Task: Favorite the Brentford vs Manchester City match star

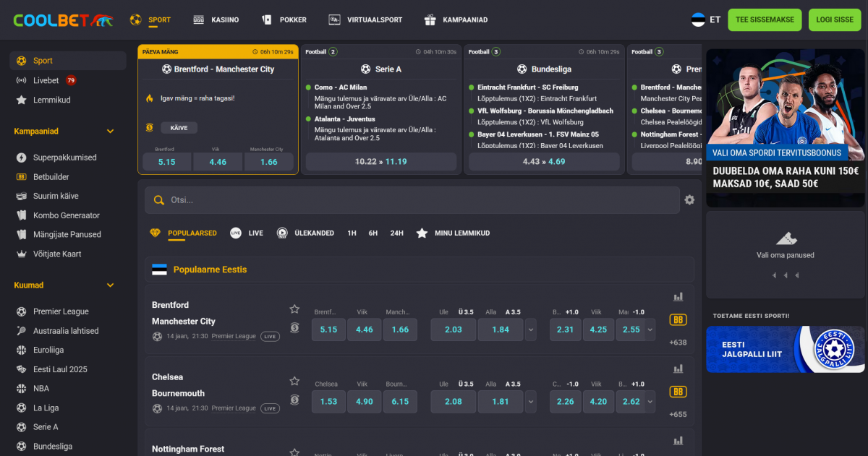Action: [x=294, y=309]
